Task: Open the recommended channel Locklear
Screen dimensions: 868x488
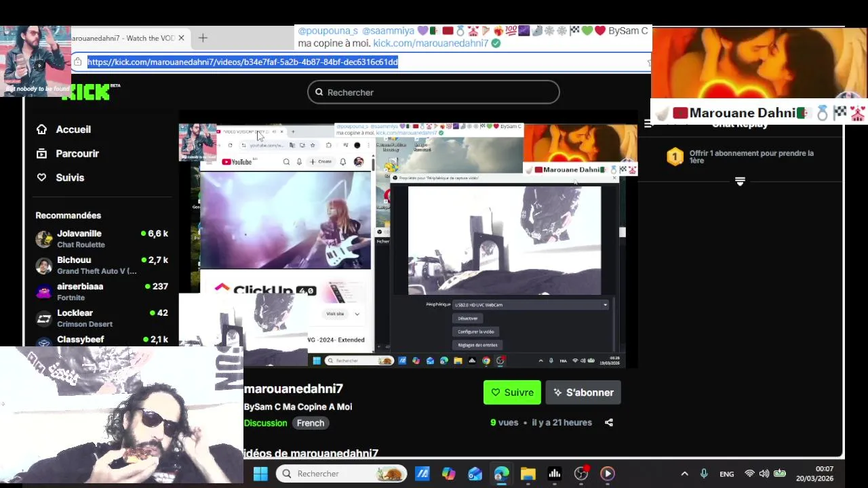Action: pyautogui.click(x=102, y=318)
